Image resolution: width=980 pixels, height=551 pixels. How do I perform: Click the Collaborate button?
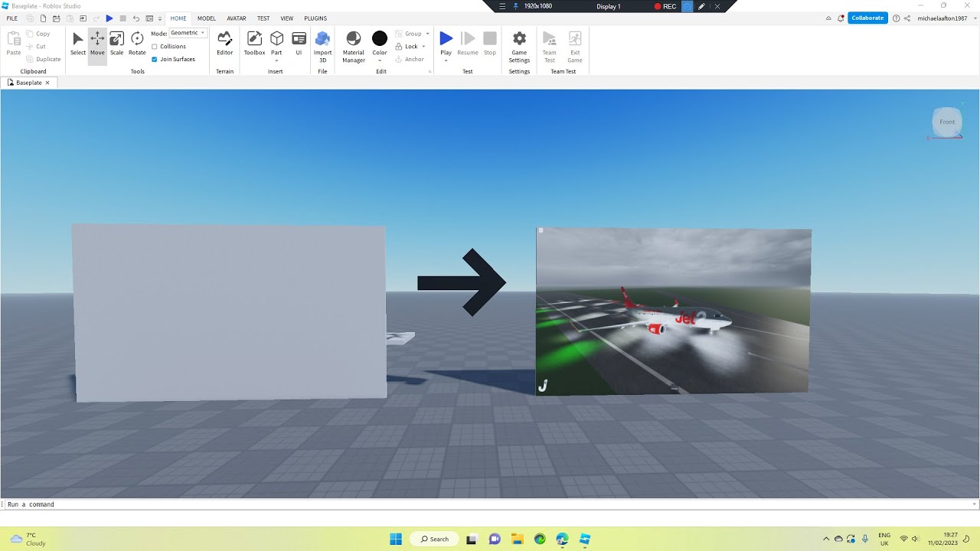tap(867, 18)
